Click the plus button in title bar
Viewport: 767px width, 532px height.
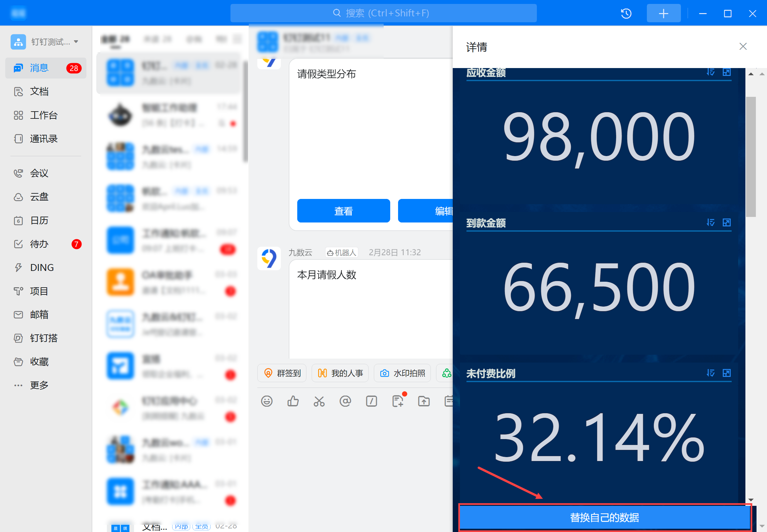pyautogui.click(x=664, y=13)
